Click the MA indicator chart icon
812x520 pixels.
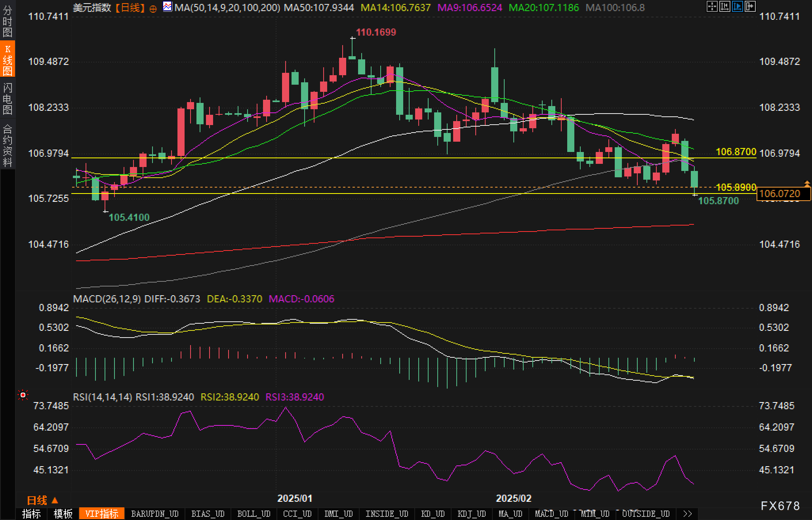(x=168, y=7)
